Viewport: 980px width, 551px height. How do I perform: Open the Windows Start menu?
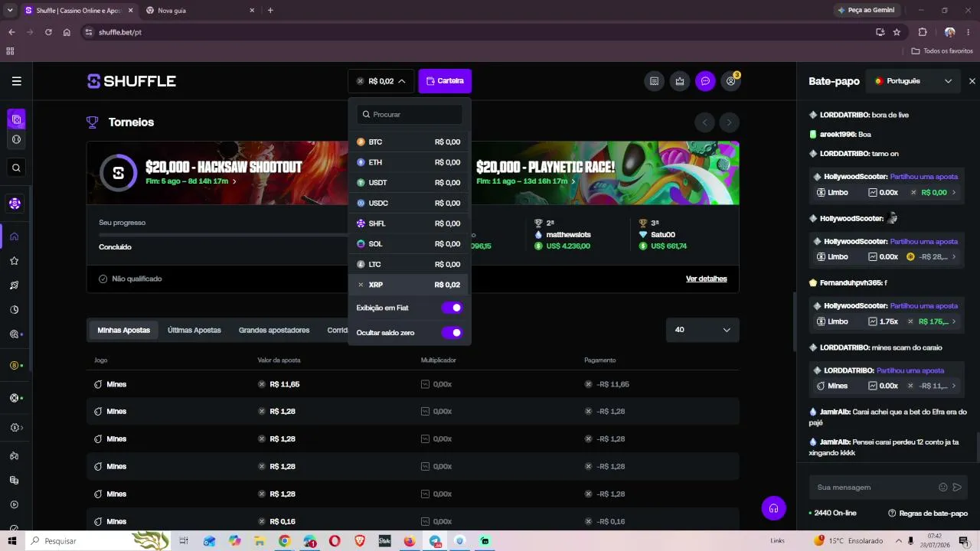12,541
